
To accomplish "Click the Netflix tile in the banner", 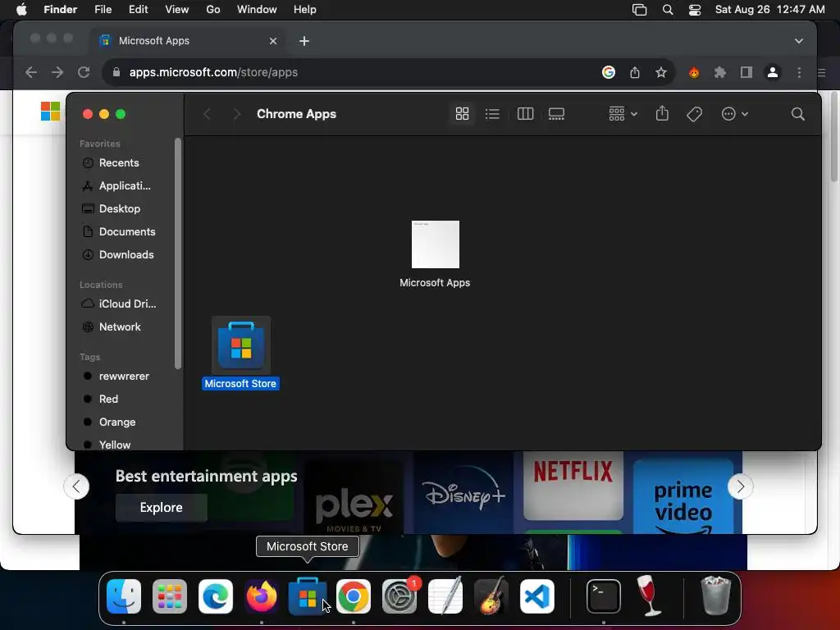I will 573,486.
